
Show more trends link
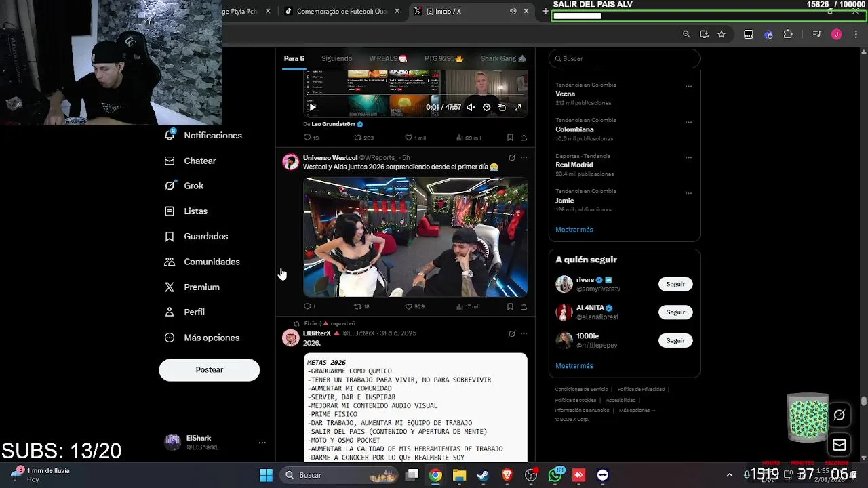574,230
